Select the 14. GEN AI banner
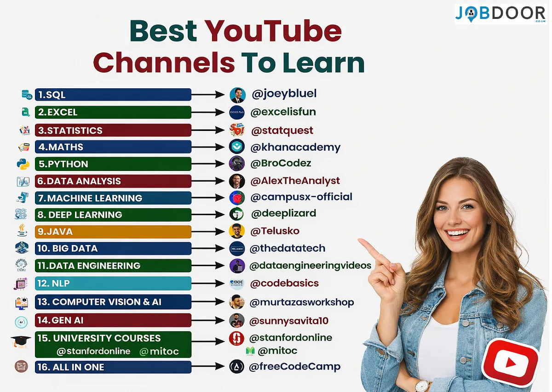The image size is (552, 392). 113,320
